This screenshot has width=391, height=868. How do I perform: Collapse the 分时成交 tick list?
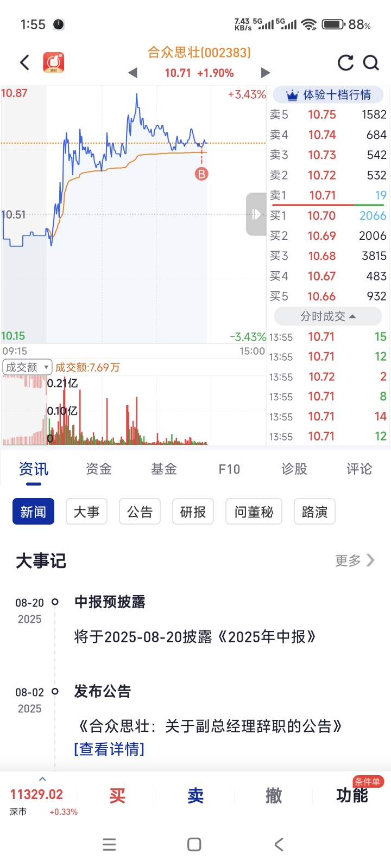[x=328, y=316]
